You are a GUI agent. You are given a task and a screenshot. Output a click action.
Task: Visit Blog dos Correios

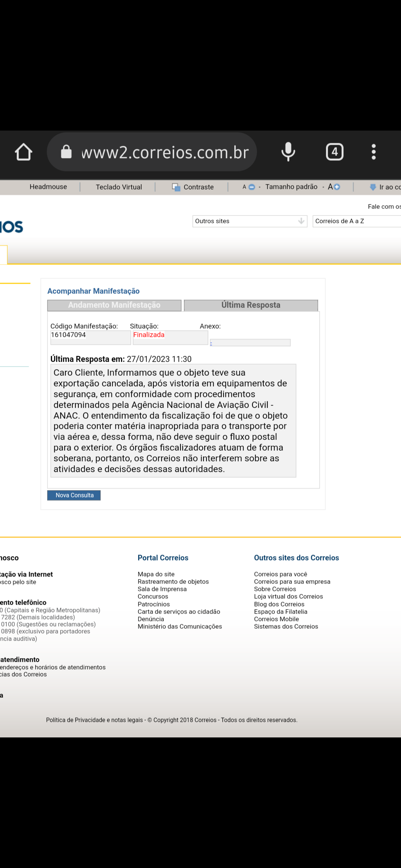[x=279, y=604]
